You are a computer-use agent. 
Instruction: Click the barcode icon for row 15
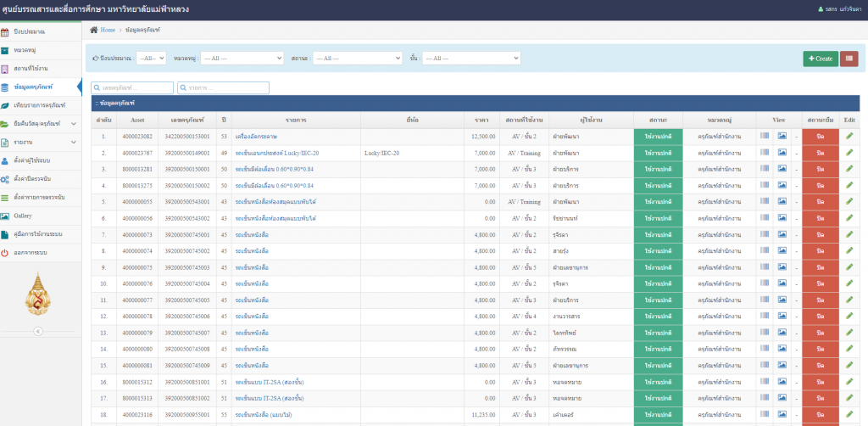click(x=764, y=366)
